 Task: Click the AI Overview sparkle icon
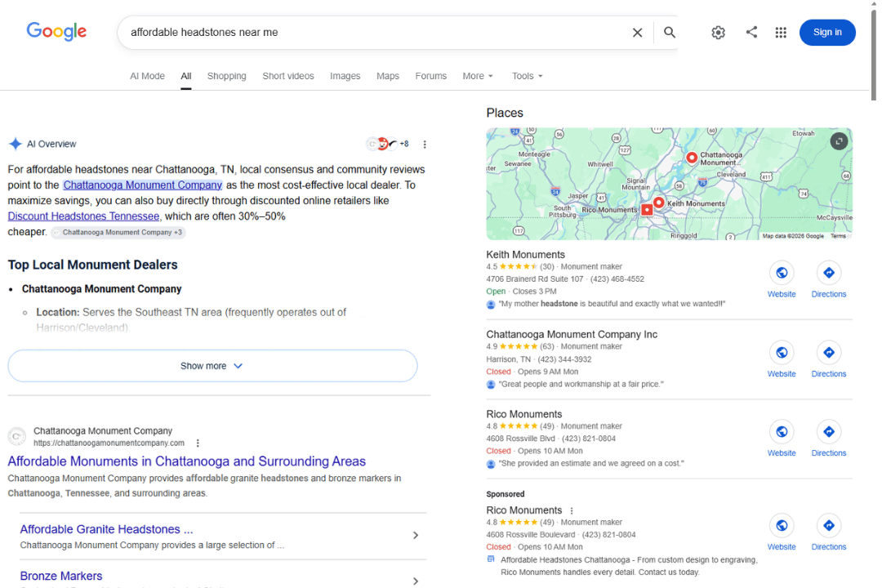[x=16, y=144]
